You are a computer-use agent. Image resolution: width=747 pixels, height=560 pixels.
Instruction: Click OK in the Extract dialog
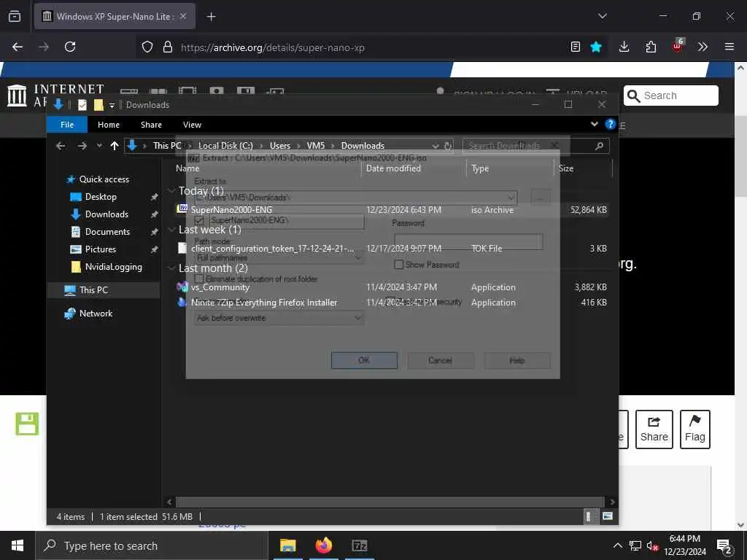tap(364, 360)
